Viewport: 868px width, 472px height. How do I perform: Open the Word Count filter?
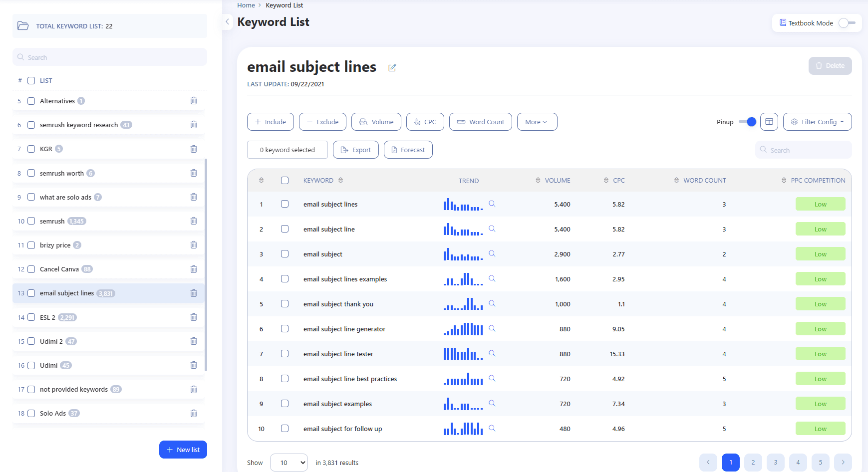pyautogui.click(x=481, y=122)
